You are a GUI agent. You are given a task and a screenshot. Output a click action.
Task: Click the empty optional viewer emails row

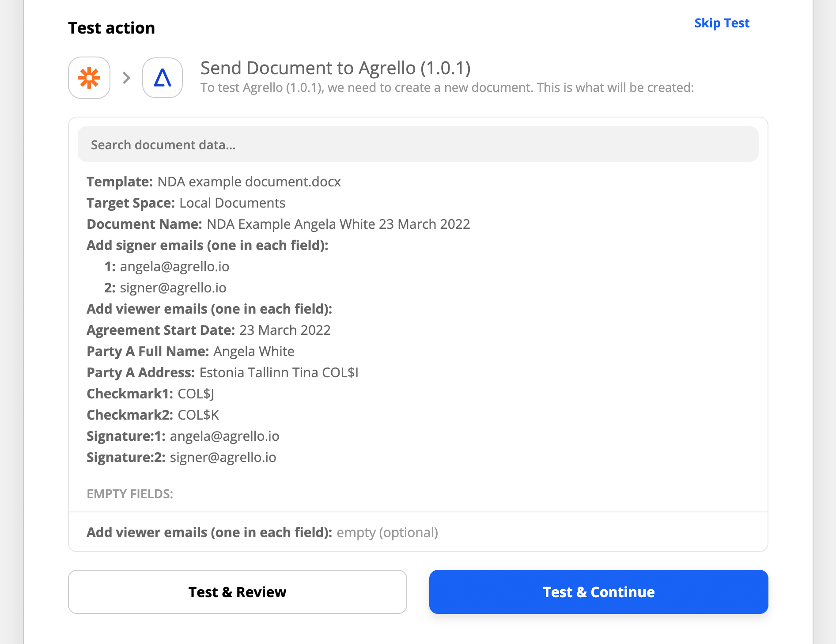(x=262, y=533)
